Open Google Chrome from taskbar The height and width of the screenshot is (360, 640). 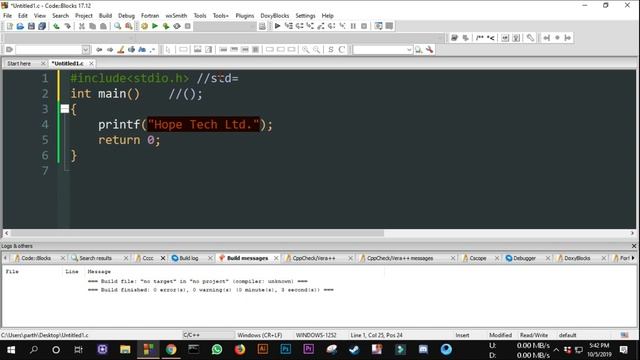coord(171,350)
